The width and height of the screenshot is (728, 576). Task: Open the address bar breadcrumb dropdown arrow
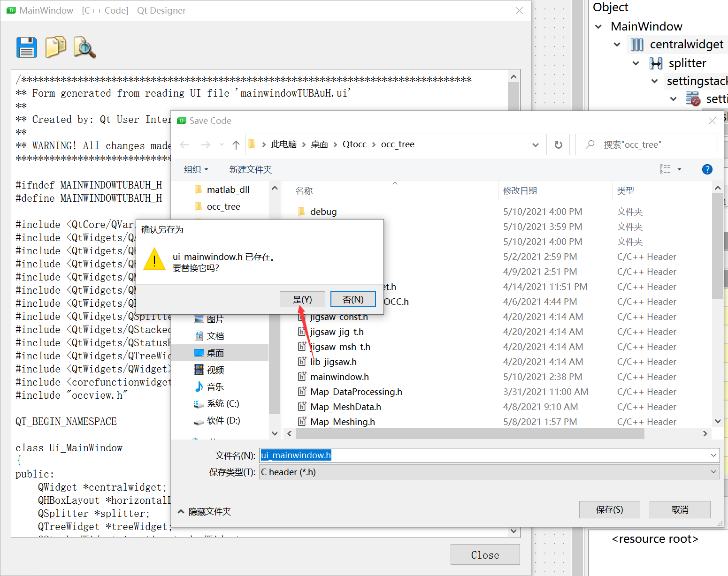tap(535, 144)
